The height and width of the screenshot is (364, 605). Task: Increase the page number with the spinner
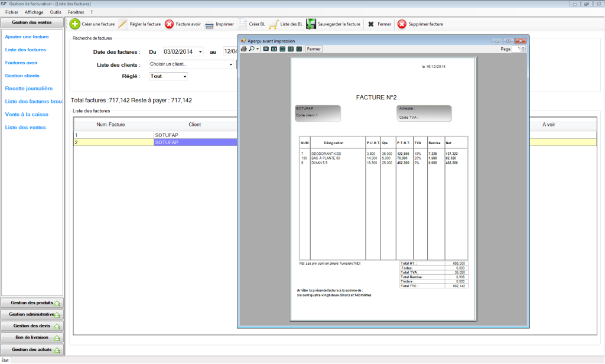tap(523, 47)
